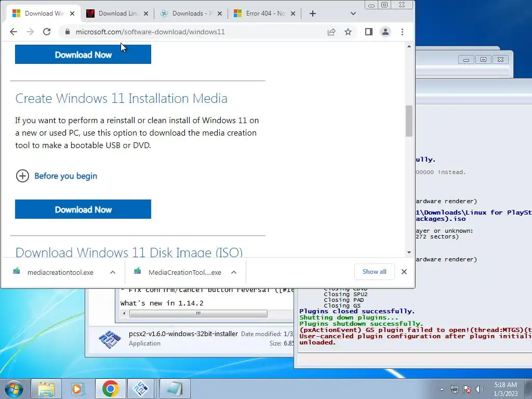
Task: Click Shutting down plugins log line
Action: point(349,317)
